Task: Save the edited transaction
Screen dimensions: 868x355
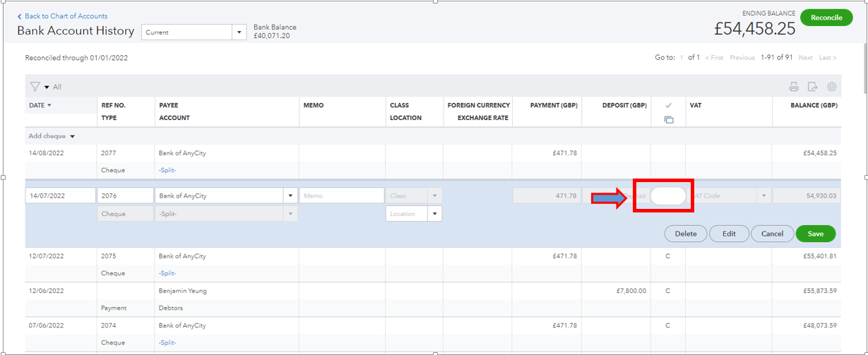Action: 815,234
